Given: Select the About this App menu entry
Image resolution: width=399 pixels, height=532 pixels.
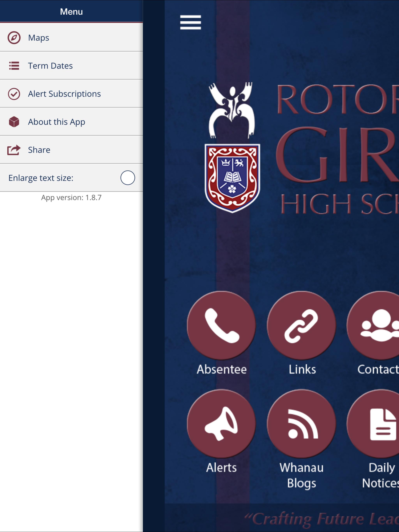Looking at the screenshot, I should (71, 122).
